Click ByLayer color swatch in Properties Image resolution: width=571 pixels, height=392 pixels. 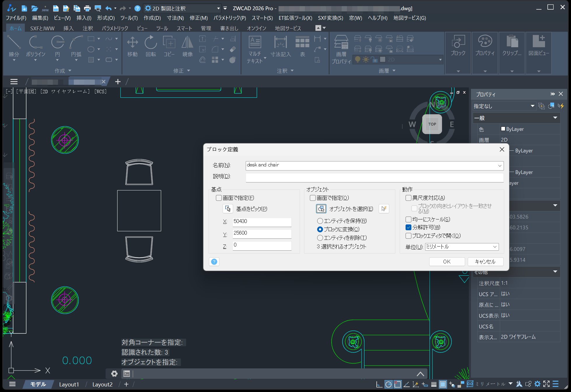503,129
